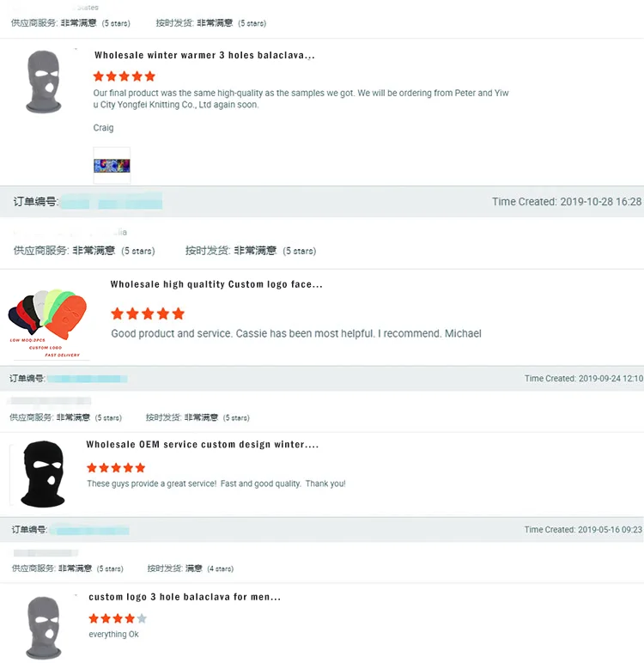Click the '(4 stars)' on-time shipping rating

(221, 569)
